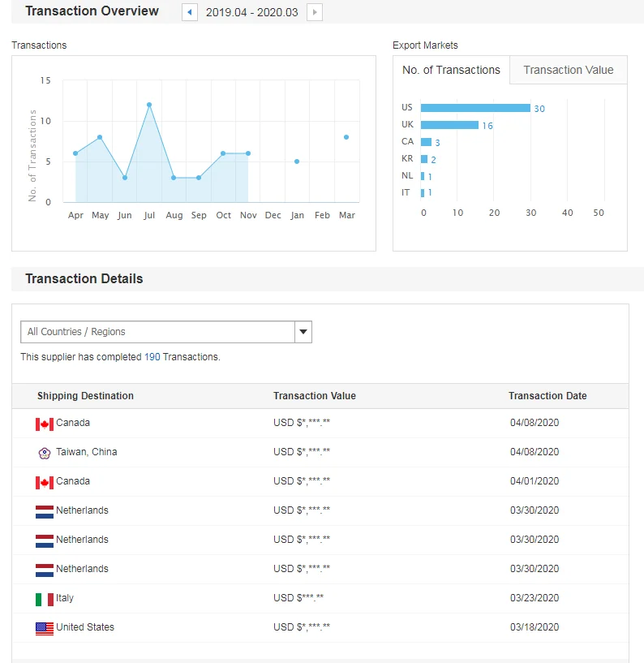Image resolution: width=644 pixels, height=663 pixels.
Task: Click the Canada flag dated 04/08/2020
Action: pos(45,424)
